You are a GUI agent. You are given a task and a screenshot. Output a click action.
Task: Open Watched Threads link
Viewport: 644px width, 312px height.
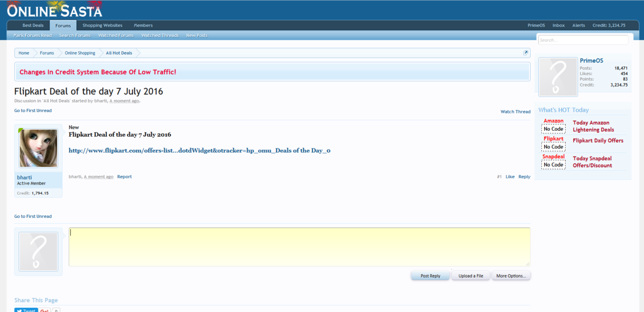pos(160,36)
